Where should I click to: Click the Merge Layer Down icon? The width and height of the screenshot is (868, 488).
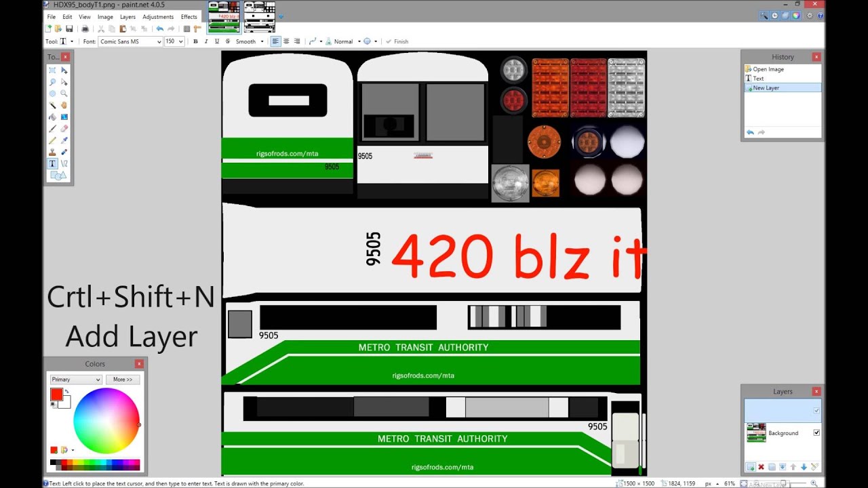tap(783, 467)
